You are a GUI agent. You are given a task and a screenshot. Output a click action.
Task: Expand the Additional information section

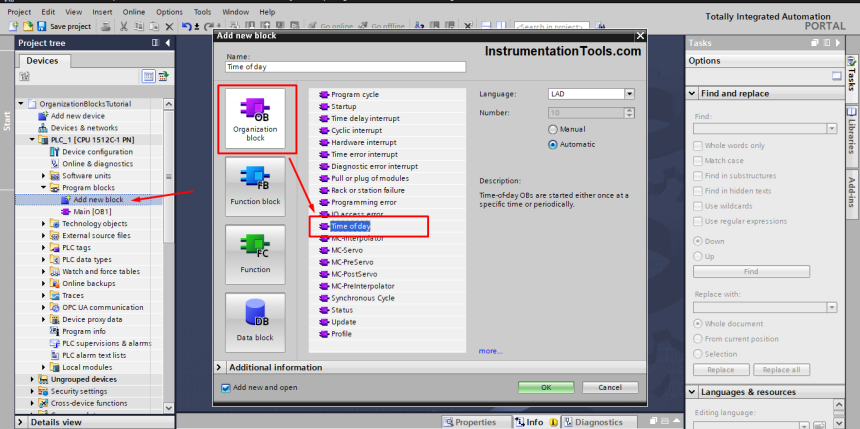click(219, 367)
